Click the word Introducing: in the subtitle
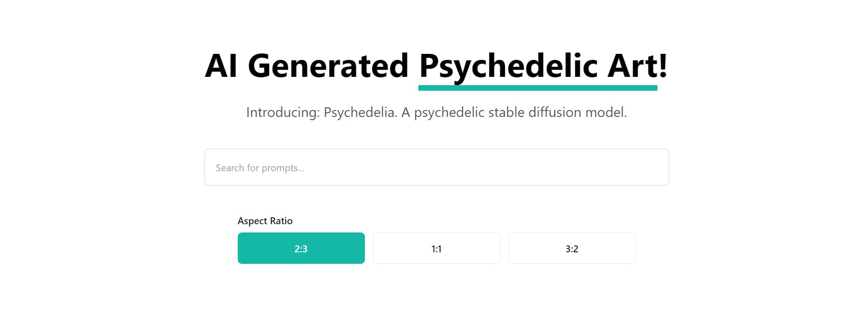Viewport: 868px width, 314px height. 283,113
